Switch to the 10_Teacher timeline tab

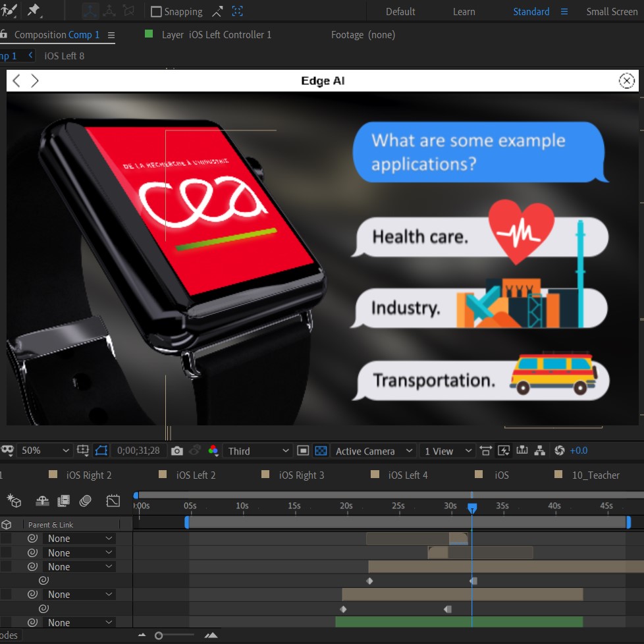595,475
